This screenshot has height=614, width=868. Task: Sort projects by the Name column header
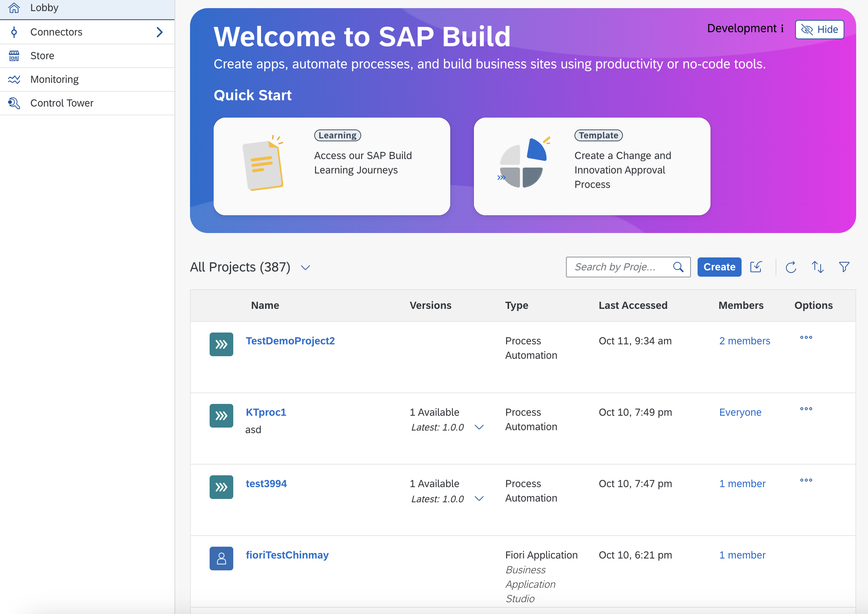pos(265,305)
